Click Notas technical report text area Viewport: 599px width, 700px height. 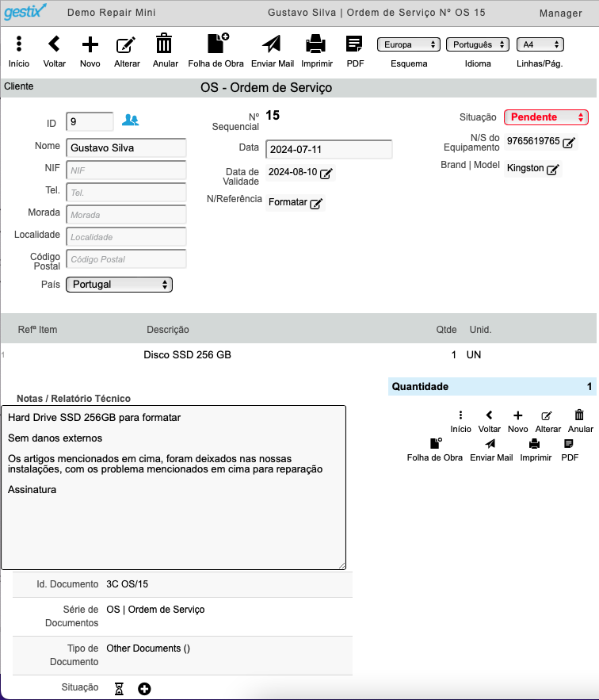coord(174,488)
